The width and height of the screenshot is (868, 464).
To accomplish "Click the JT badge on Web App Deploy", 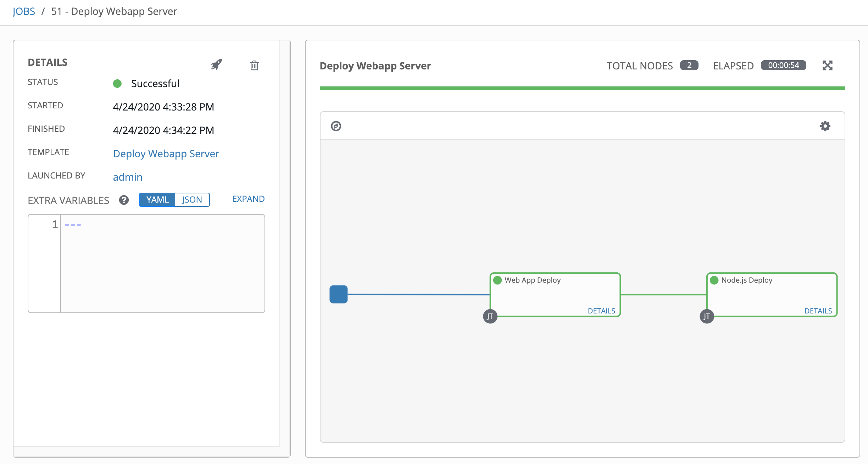I will pyautogui.click(x=490, y=316).
